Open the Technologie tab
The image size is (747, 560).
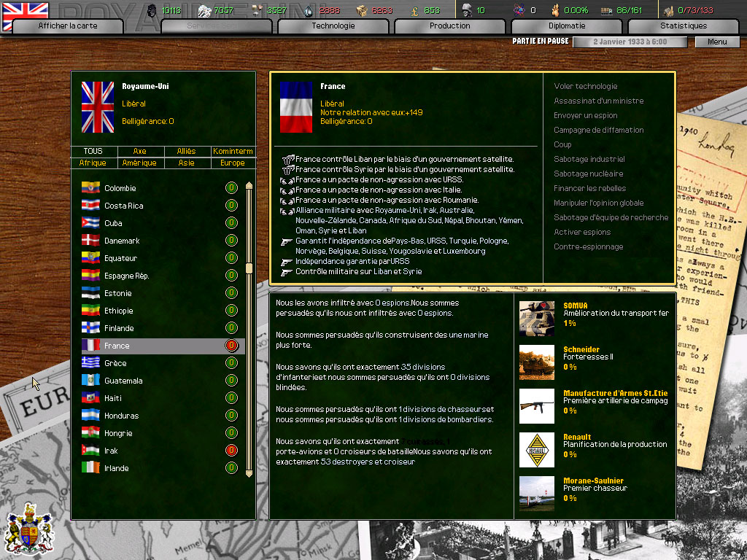[333, 26]
